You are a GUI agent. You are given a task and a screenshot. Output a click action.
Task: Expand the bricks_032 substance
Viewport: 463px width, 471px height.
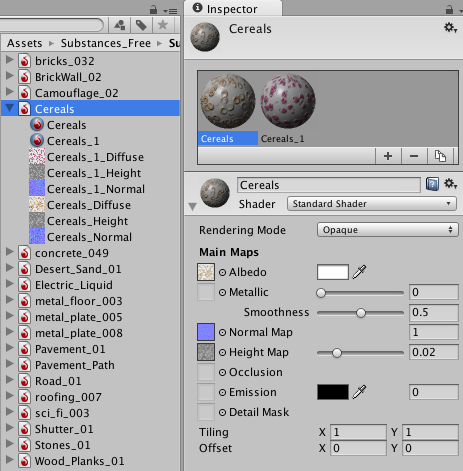point(10,60)
